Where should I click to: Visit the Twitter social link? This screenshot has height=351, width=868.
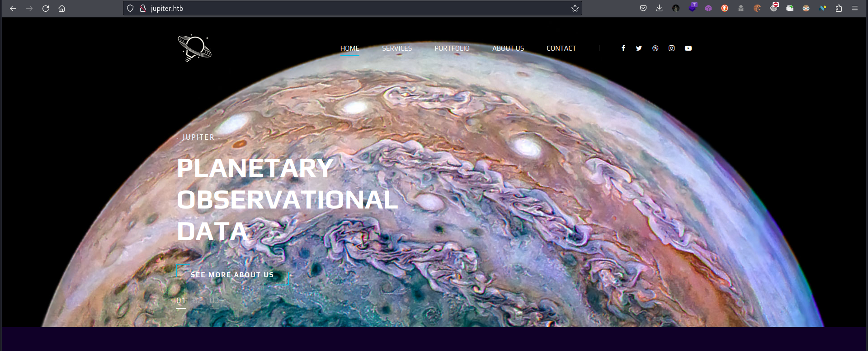[x=639, y=48]
